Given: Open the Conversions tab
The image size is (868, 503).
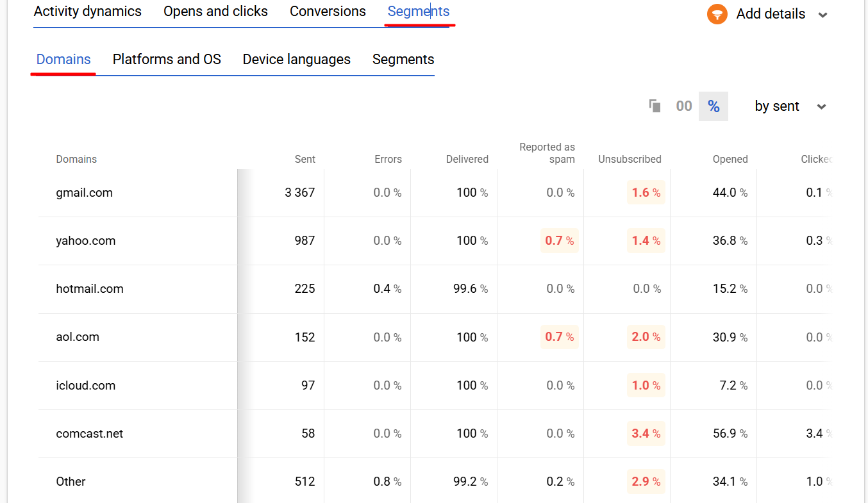Looking at the screenshot, I should [x=328, y=12].
